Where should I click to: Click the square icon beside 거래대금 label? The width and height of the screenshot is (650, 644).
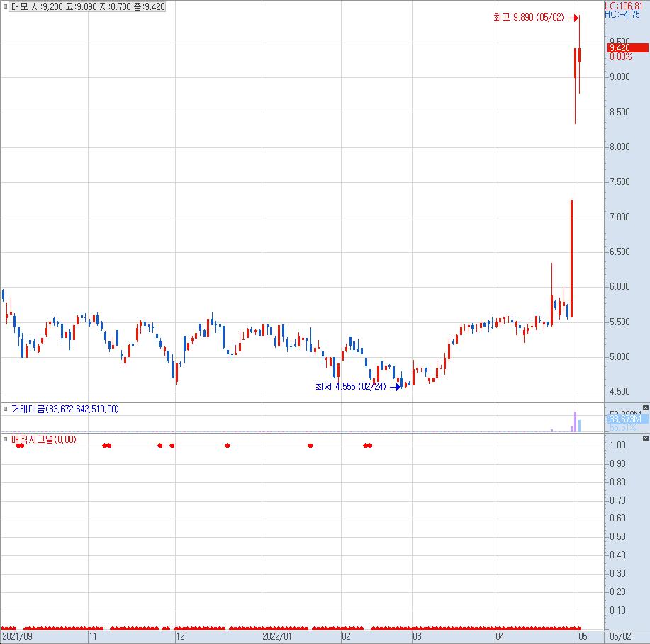[x=6, y=409]
